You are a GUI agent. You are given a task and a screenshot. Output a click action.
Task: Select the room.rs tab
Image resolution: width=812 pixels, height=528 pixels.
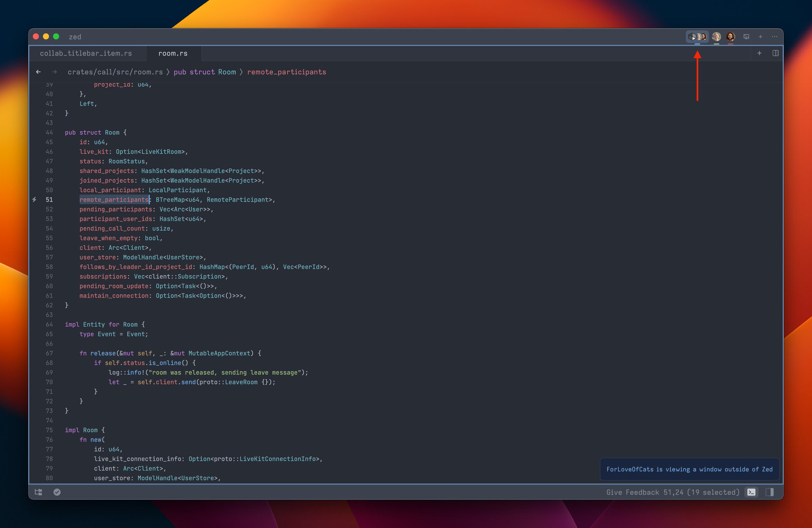(x=173, y=53)
